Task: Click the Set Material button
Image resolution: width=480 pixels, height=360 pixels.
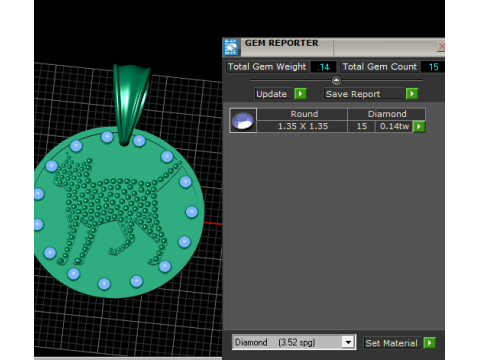Action: point(392,343)
